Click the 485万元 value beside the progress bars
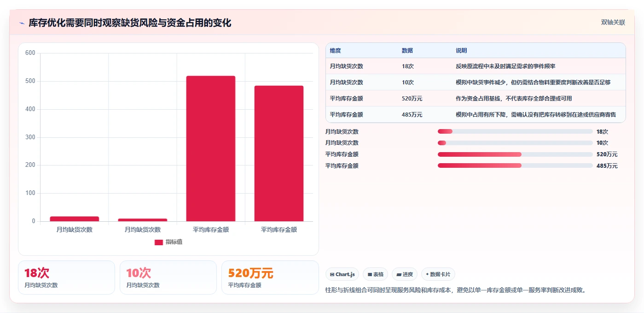The height and width of the screenshot is (313, 644). 607,166
